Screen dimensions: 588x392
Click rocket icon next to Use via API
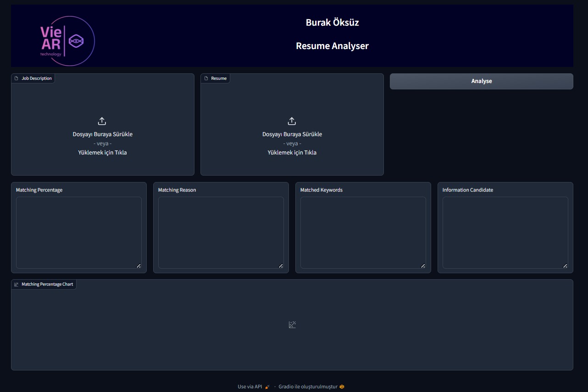(x=267, y=387)
